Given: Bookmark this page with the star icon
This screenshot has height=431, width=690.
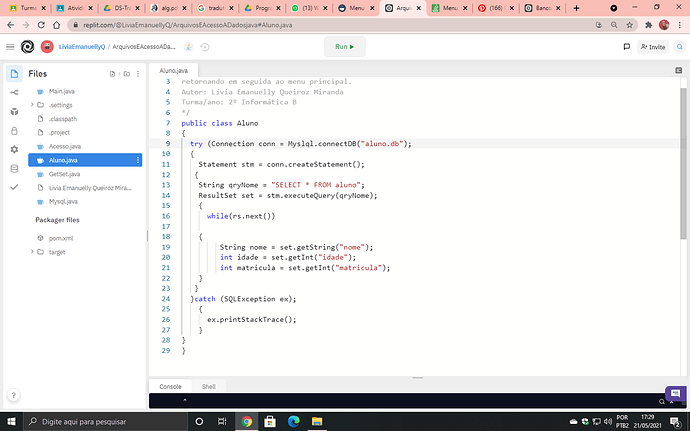Looking at the screenshot, I should 629,25.
